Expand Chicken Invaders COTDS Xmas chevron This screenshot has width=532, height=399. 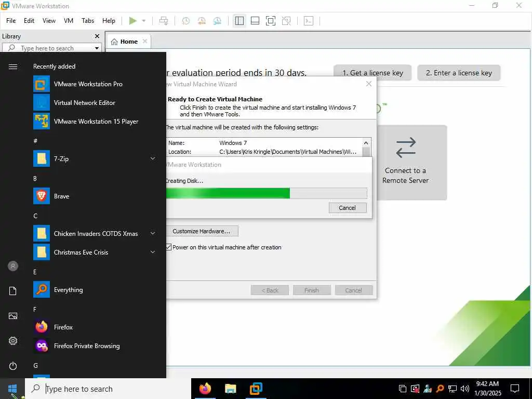tap(153, 233)
